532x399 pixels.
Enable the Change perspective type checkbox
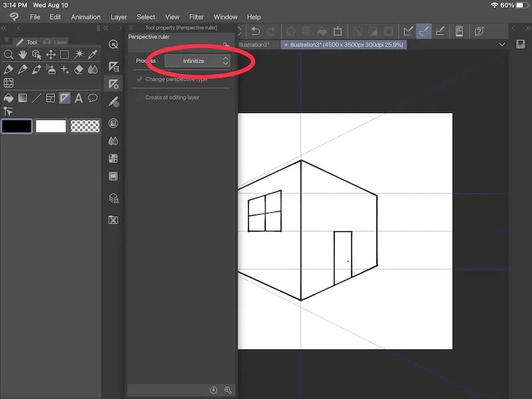click(139, 79)
